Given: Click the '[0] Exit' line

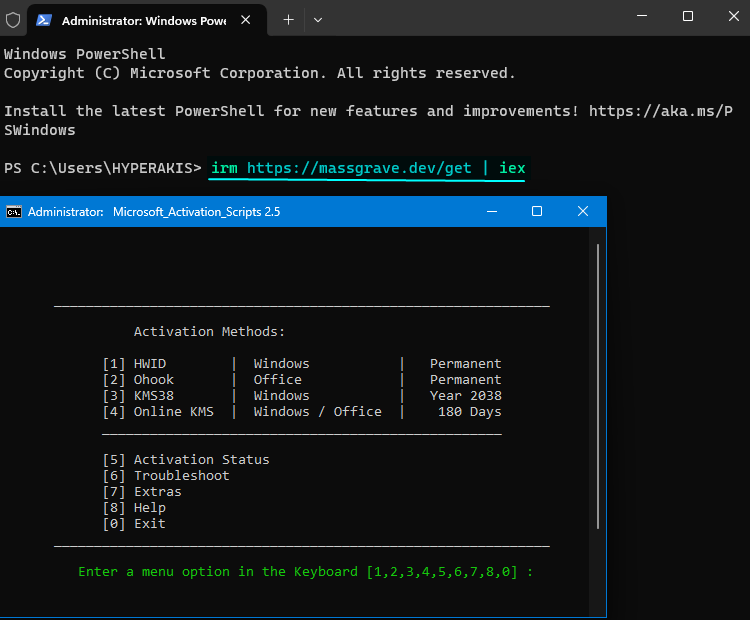Looking at the screenshot, I should click(x=134, y=524).
